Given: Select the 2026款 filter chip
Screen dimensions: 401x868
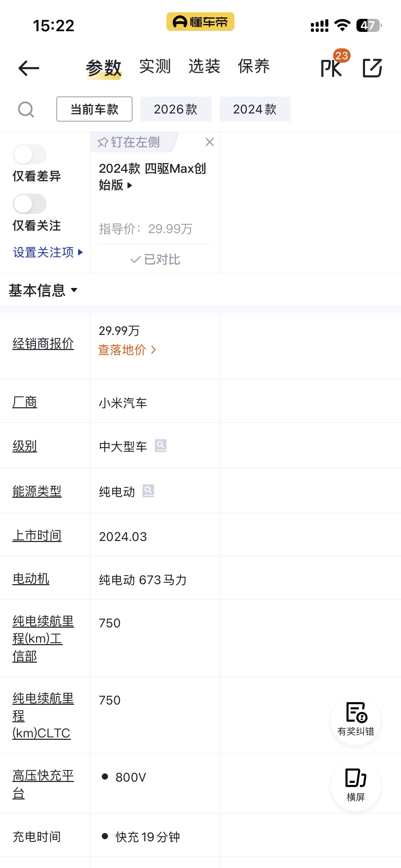Looking at the screenshot, I should (x=176, y=109).
